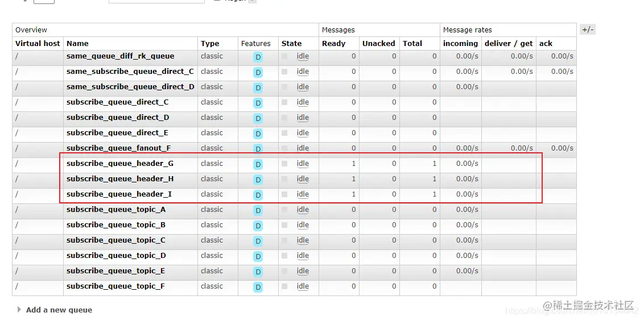Sort the table by Type column
This screenshot has width=644, height=321.
(x=210, y=43)
